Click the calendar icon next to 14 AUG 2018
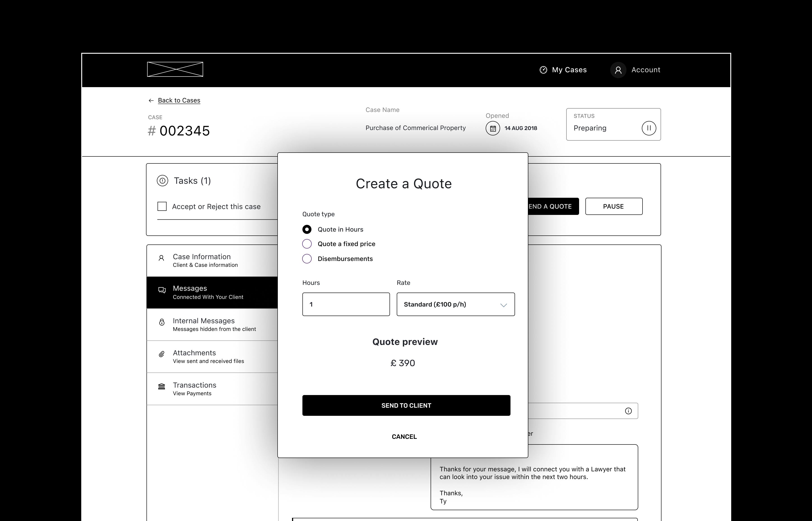 [493, 128]
